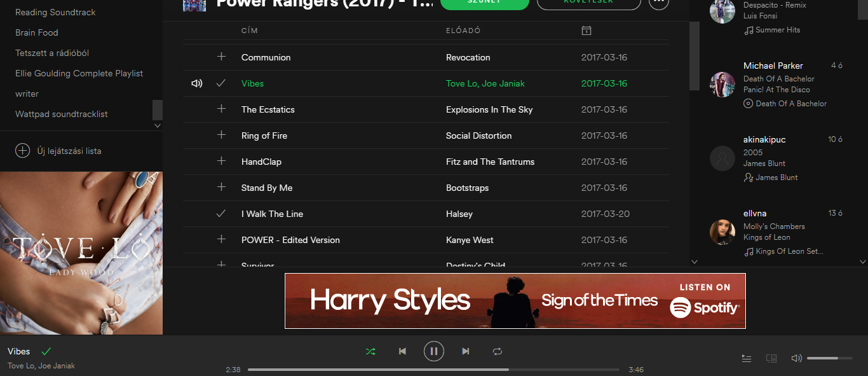Open the Social Distortion artist page
Image resolution: width=868 pixels, height=376 pixels.
click(478, 136)
